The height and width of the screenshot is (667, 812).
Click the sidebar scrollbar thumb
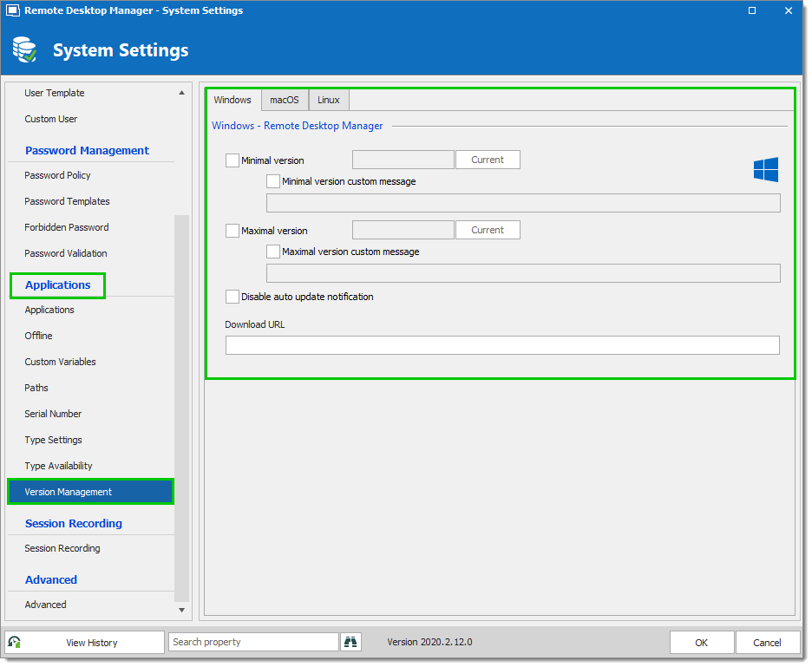(182, 409)
